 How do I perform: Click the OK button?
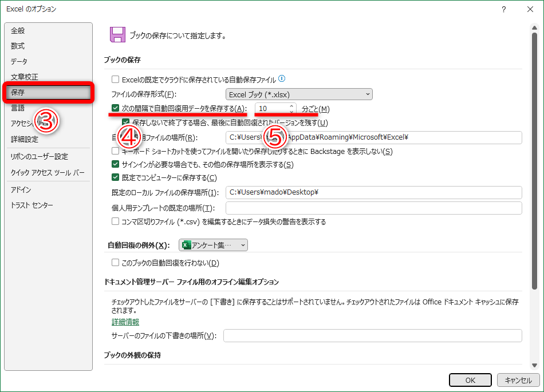[x=470, y=380]
